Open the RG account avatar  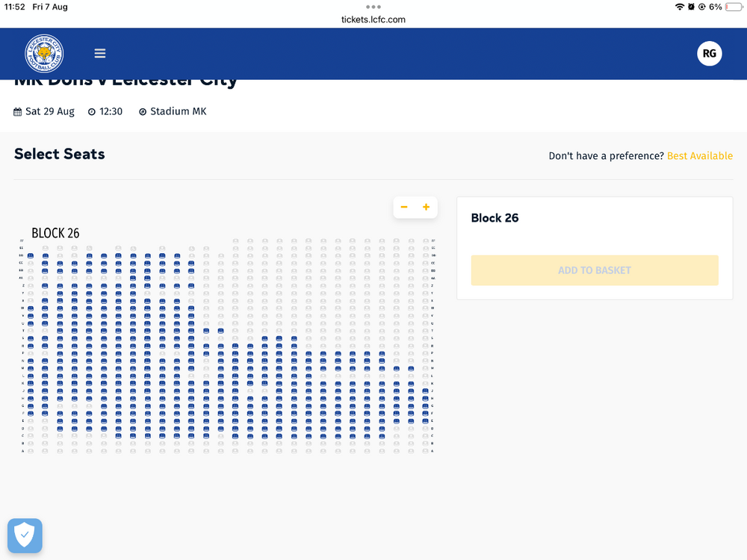coord(710,53)
